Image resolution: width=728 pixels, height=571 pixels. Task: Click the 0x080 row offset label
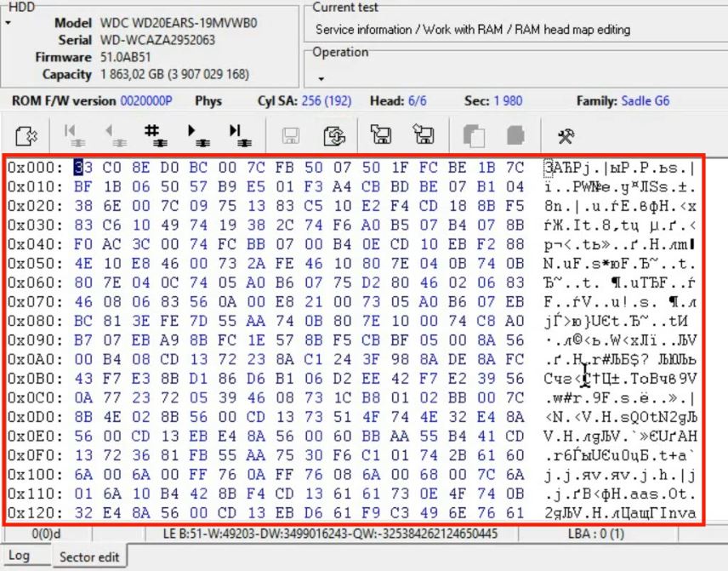(x=34, y=322)
